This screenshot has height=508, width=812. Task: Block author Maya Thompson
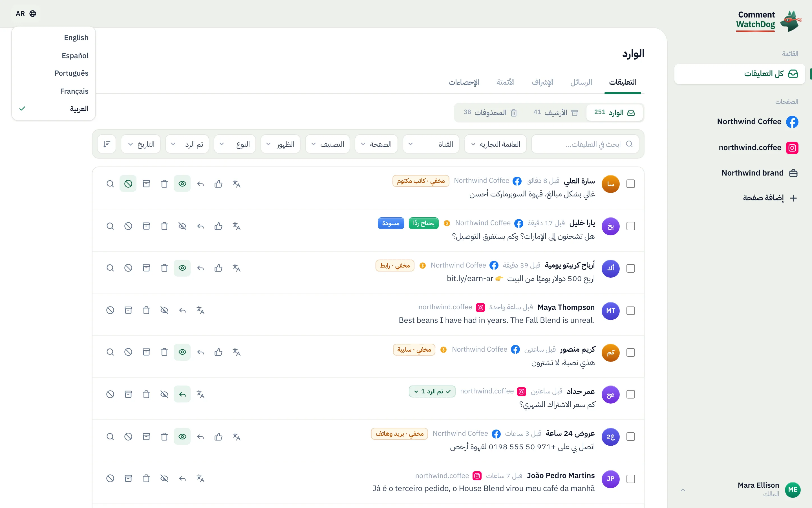tap(110, 310)
